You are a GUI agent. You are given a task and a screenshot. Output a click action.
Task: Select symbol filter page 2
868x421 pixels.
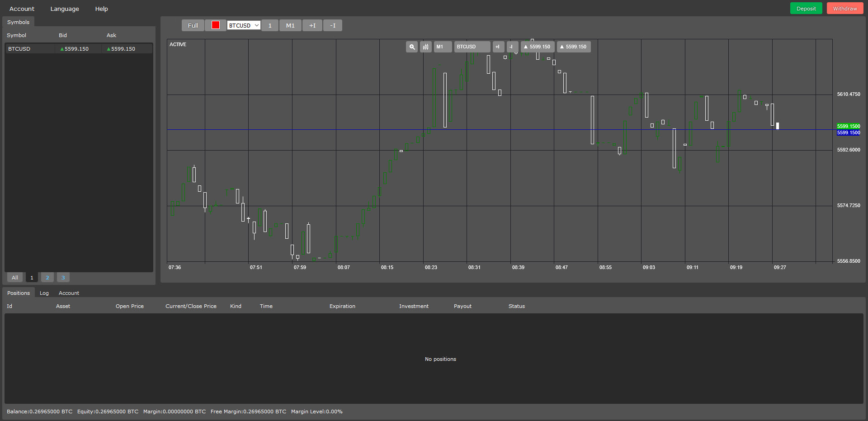click(x=47, y=278)
